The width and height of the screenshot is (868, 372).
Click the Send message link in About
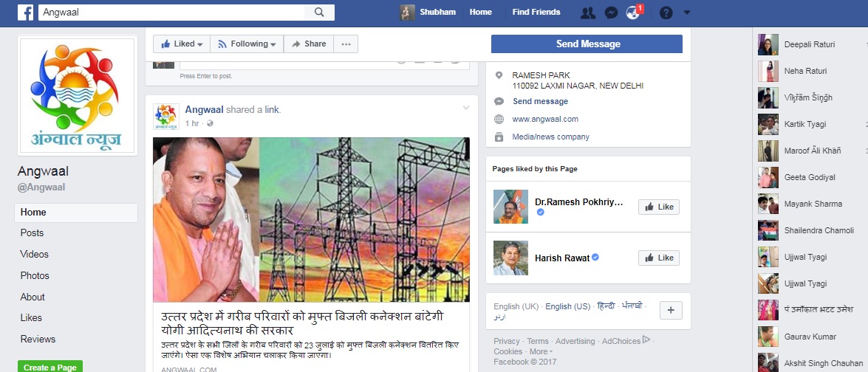[x=540, y=101]
